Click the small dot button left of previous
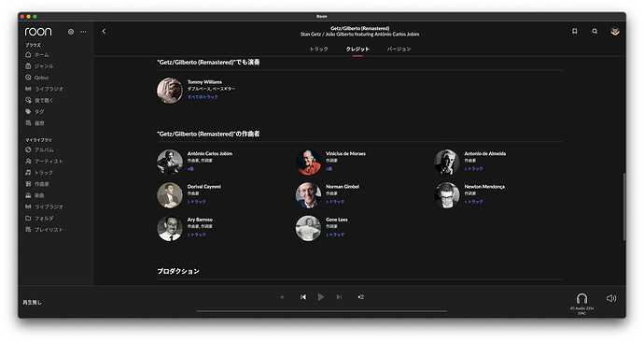This screenshot has width=644, height=342. [x=282, y=297]
